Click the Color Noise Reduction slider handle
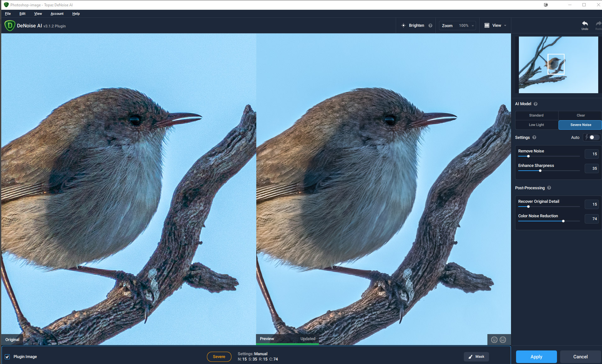The image size is (602, 364). click(x=563, y=221)
